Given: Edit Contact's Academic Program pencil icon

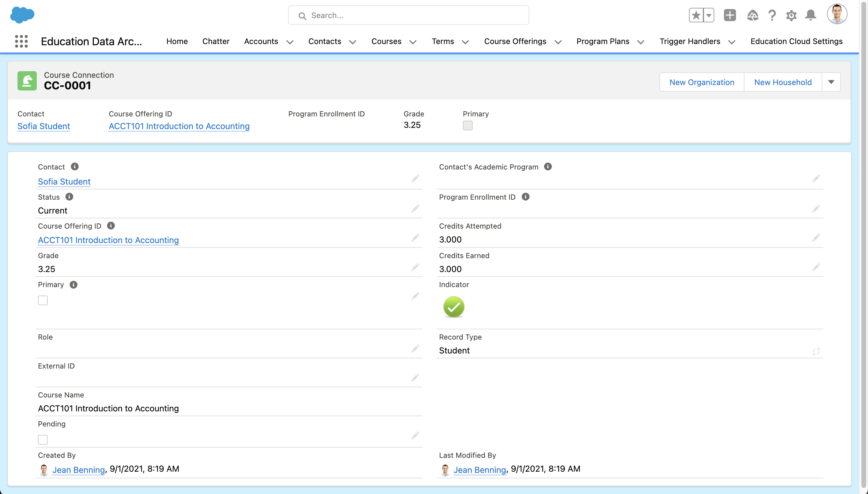Looking at the screenshot, I should (816, 179).
